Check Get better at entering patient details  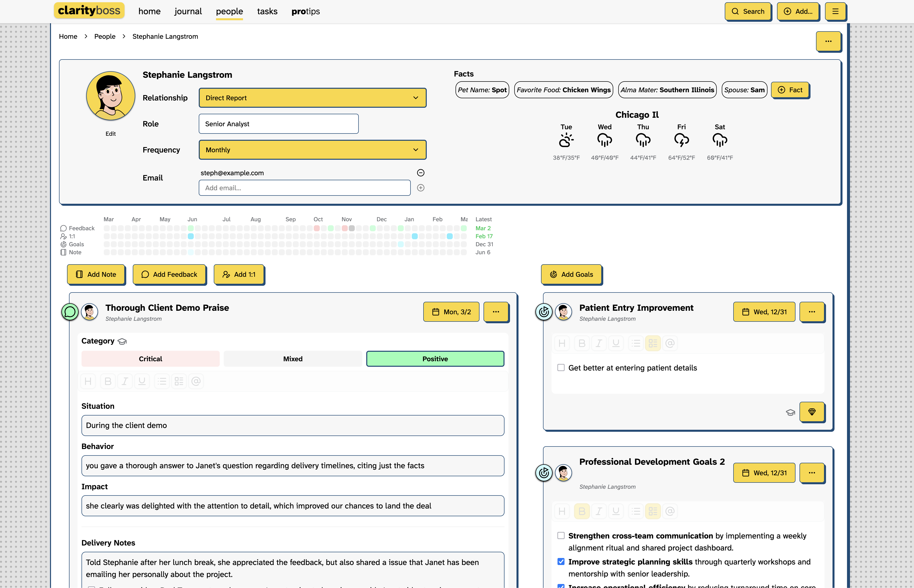coord(560,367)
